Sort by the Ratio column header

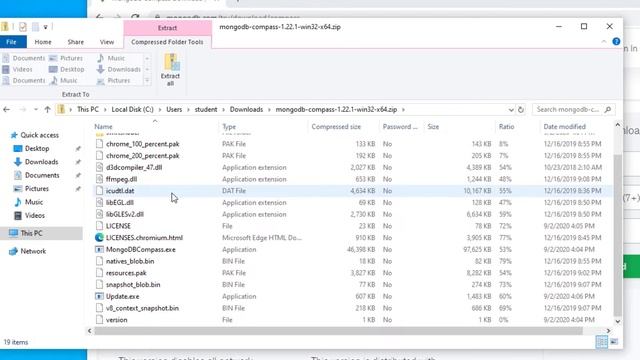pos(506,127)
